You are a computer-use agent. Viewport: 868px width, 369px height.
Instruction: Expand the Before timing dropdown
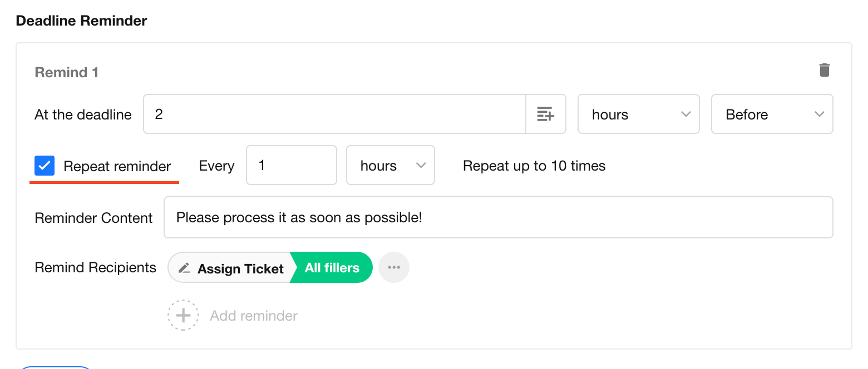(771, 114)
